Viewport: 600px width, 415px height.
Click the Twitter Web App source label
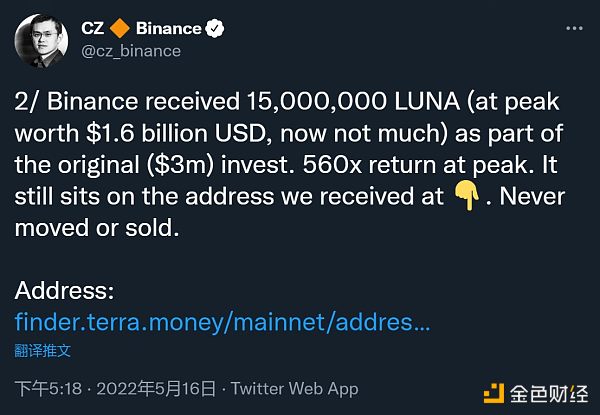pyautogui.click(x=294, y=388)
